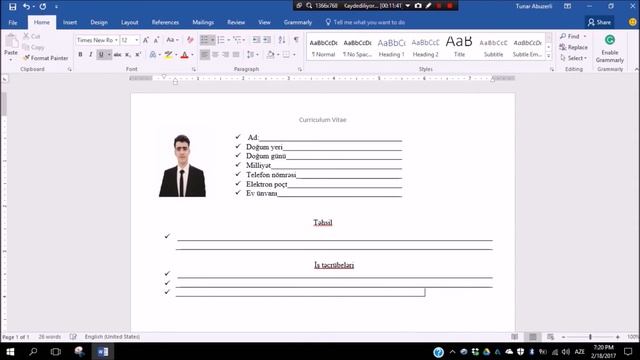Switch to Web Layout view
Screen dimensions: 640x360
(550, 337)
